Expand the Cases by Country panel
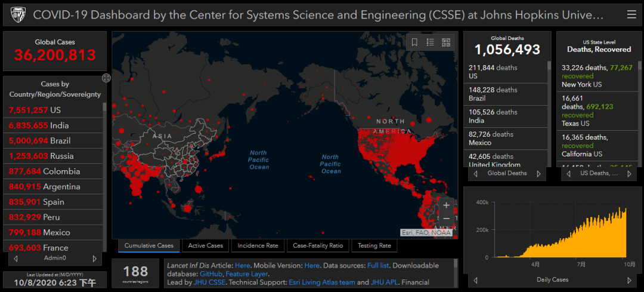Screen dimensions: 644x292 coord(106,78)
